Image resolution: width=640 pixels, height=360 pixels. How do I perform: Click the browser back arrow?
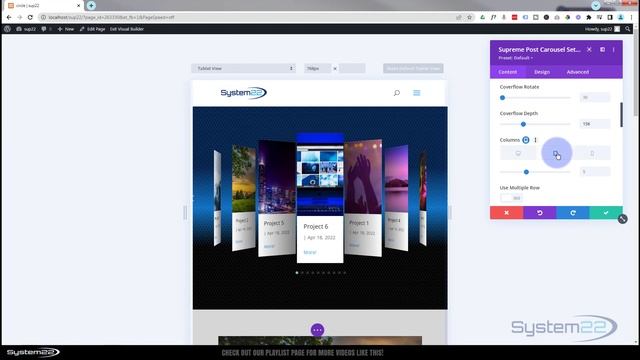(x=9, y=18)
